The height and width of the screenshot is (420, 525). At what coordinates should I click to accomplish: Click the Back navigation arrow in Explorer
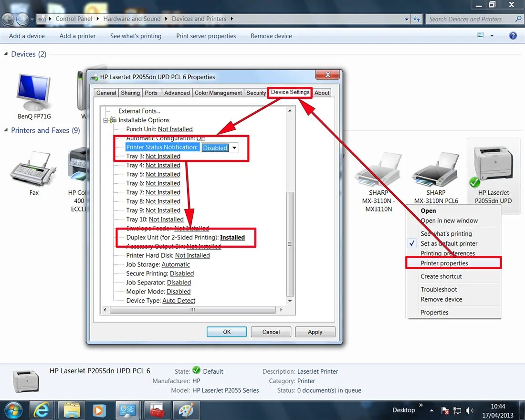click(7, 19)
